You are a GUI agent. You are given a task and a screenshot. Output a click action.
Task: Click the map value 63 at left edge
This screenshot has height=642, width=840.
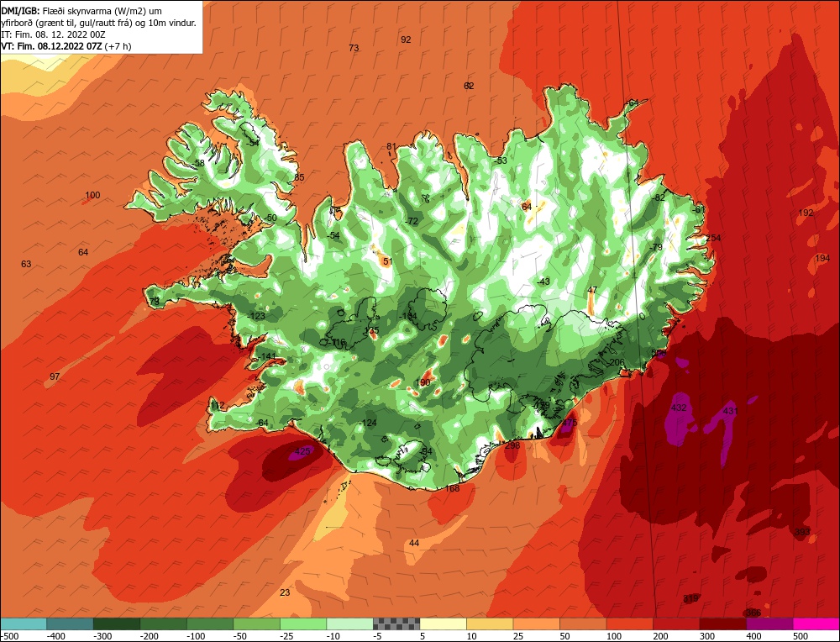click(26, 264)
